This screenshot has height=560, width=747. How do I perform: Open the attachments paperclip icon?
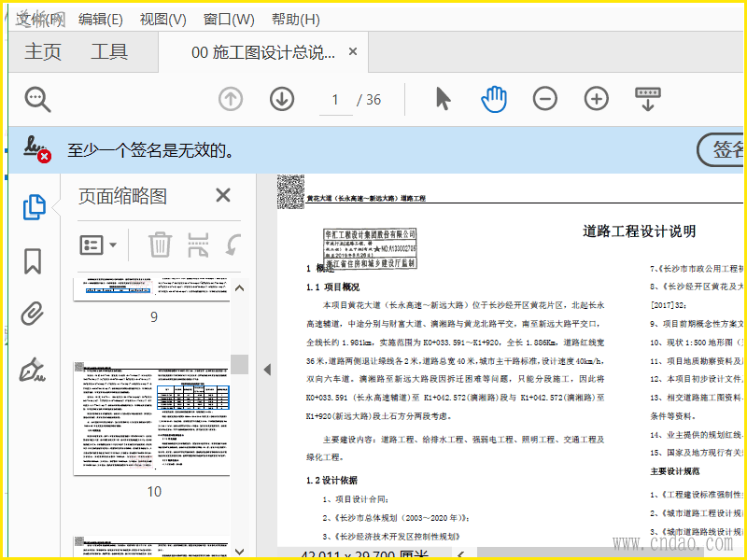click(33, 314)
